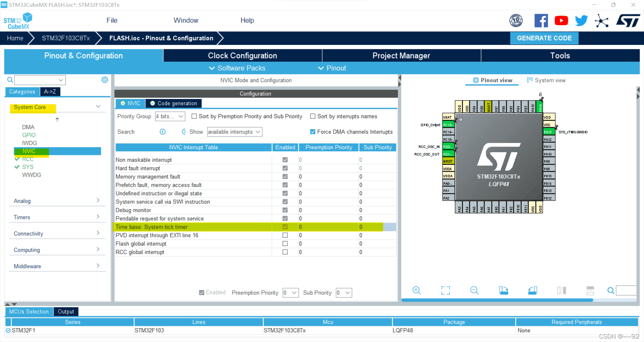Fit the chip to the view area
This screenshot has height=342, width=644.
pyautogui.click(x=445, y=290)
